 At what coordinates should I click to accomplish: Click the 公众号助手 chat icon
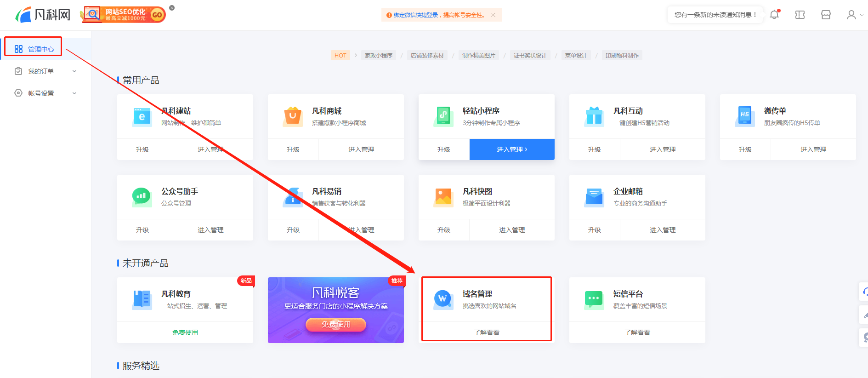pos(142,197)
